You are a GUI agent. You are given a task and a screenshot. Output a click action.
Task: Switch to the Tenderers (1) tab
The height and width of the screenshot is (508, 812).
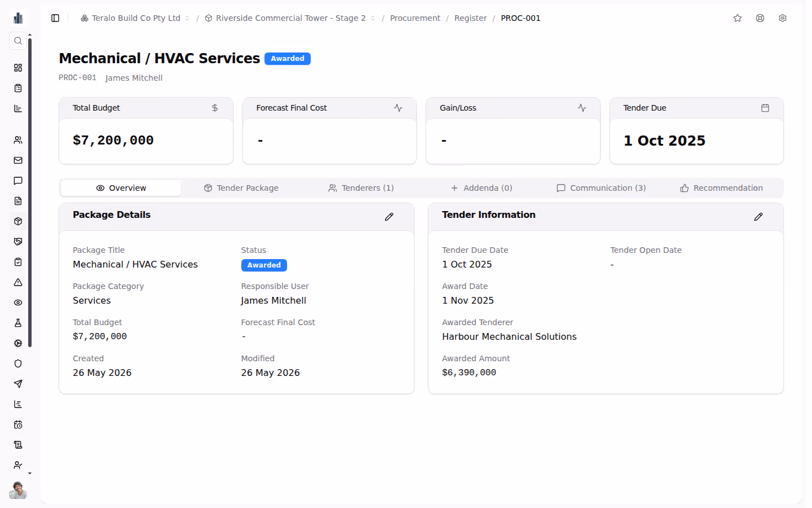point(361,188)
